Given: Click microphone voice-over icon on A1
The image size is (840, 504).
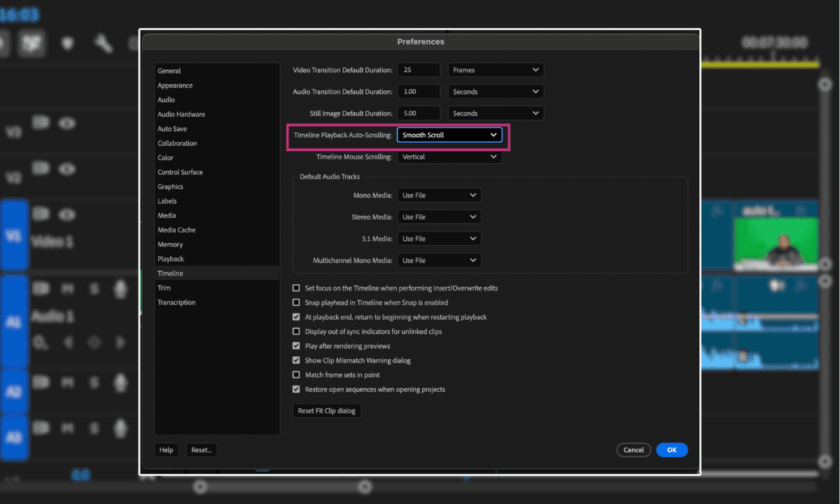Looking at the screenshot, I should tap(120, 287).
